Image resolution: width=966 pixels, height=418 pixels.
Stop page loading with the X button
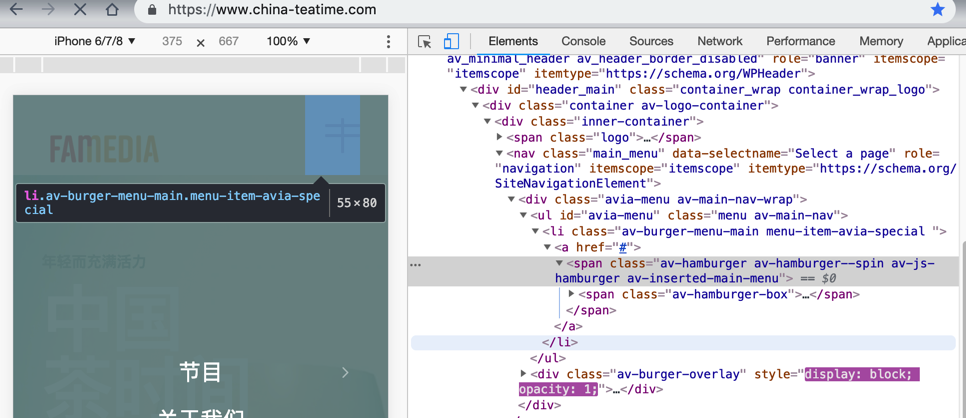(80, 10)
